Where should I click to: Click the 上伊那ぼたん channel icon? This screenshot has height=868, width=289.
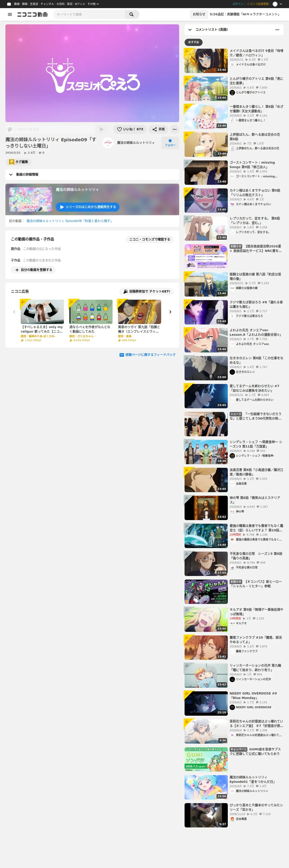[232, 148]
